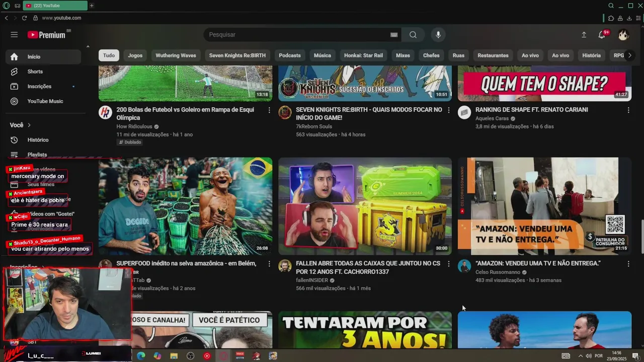Open title FALLEN ABRE TODAS AS CAIXAS
This screenshot has height=362, width=644.
click(368, 267)
